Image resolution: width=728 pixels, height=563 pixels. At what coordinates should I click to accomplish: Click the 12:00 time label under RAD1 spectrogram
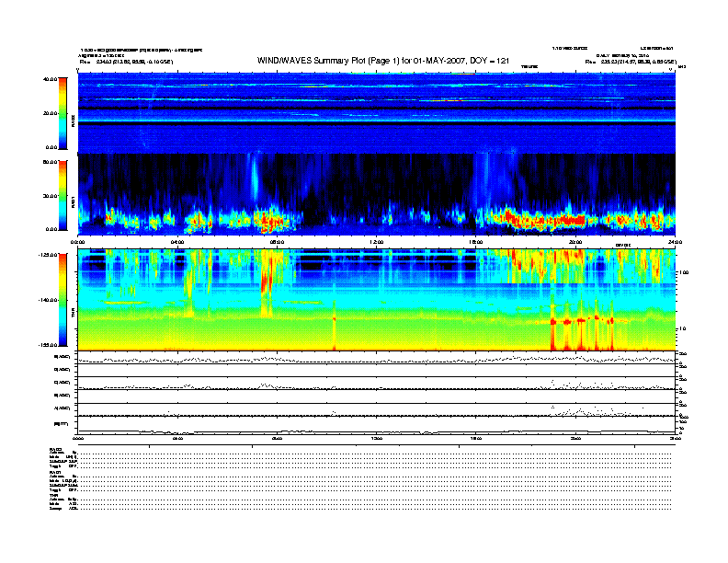click(x=377, y=242)
